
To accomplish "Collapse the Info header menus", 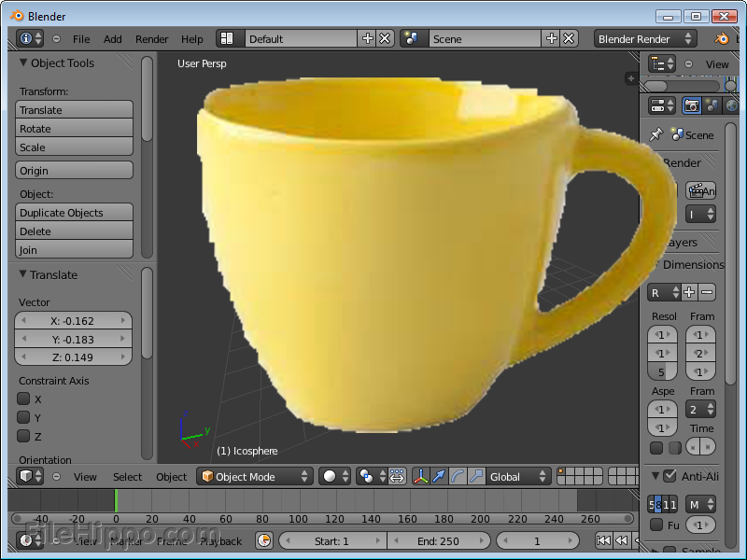I will pos(56,38).
